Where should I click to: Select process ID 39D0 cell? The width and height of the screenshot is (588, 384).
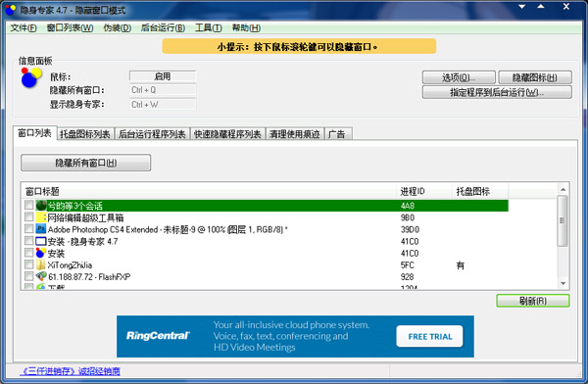click(410, 229)
